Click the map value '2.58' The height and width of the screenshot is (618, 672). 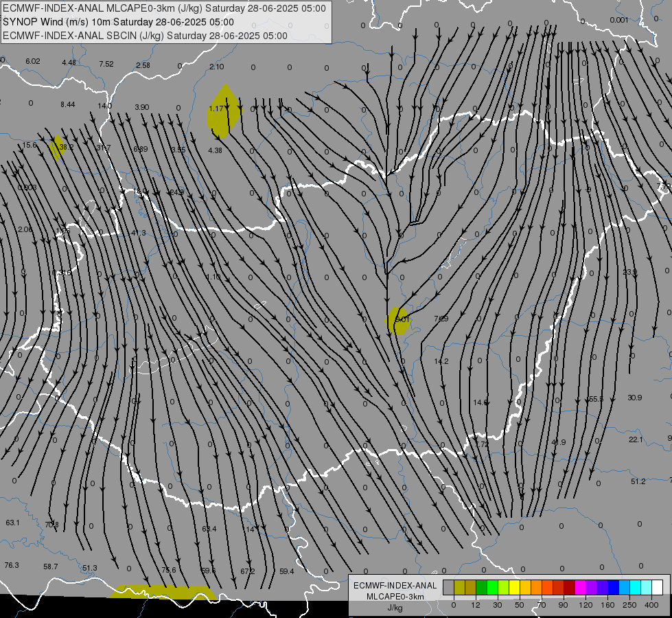(143, 65)
